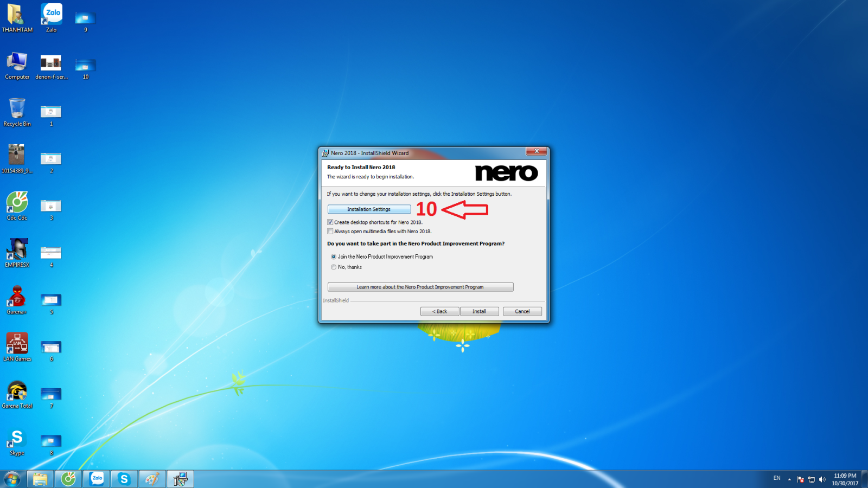Select Join the Nero Product Improvement Program
The image size is (868, 488).
coord(334,257)
